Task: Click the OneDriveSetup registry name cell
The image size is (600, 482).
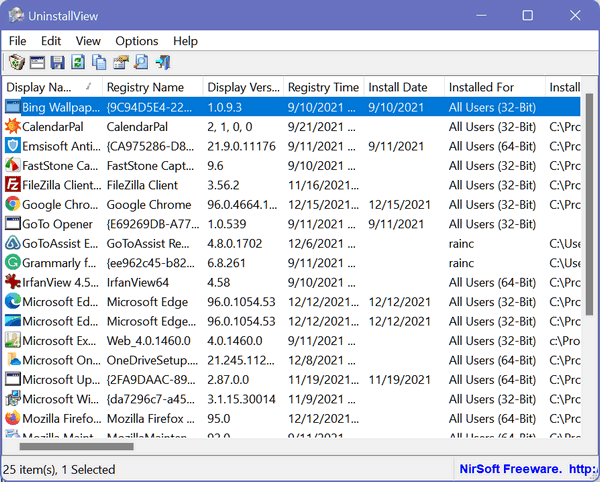Action: pos(152,360)
